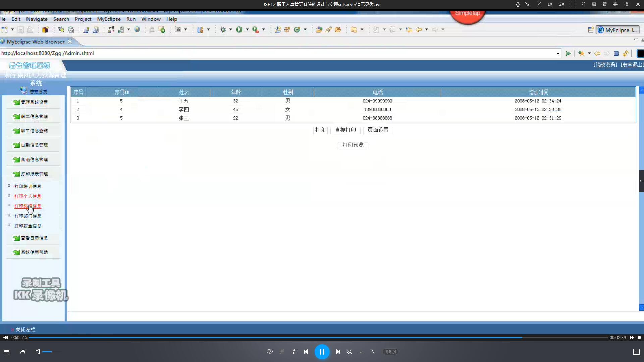The image size is (644, 362).
Task: Click the Last Edit Location icon
Action: tap(409, 29)
